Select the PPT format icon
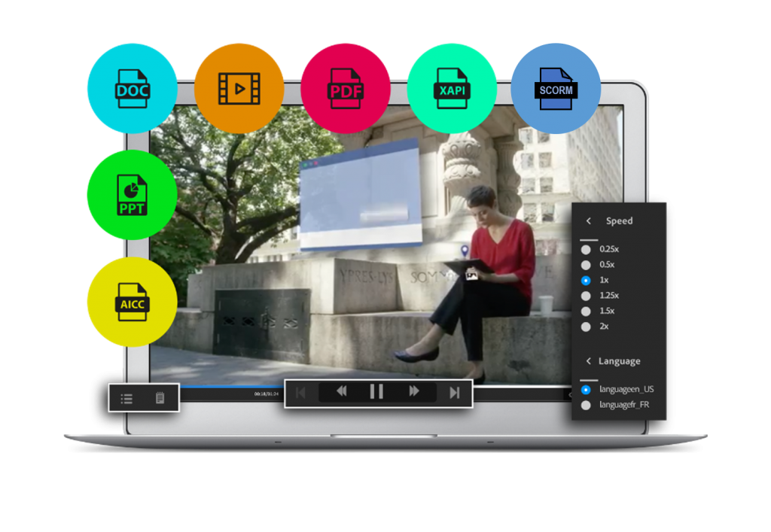The image size is (771, 532). [132, 195]
